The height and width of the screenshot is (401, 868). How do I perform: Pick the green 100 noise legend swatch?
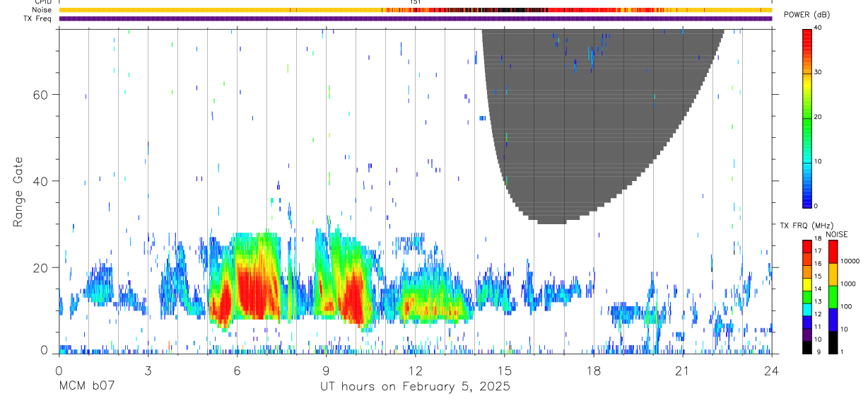(x=833, y=297)
